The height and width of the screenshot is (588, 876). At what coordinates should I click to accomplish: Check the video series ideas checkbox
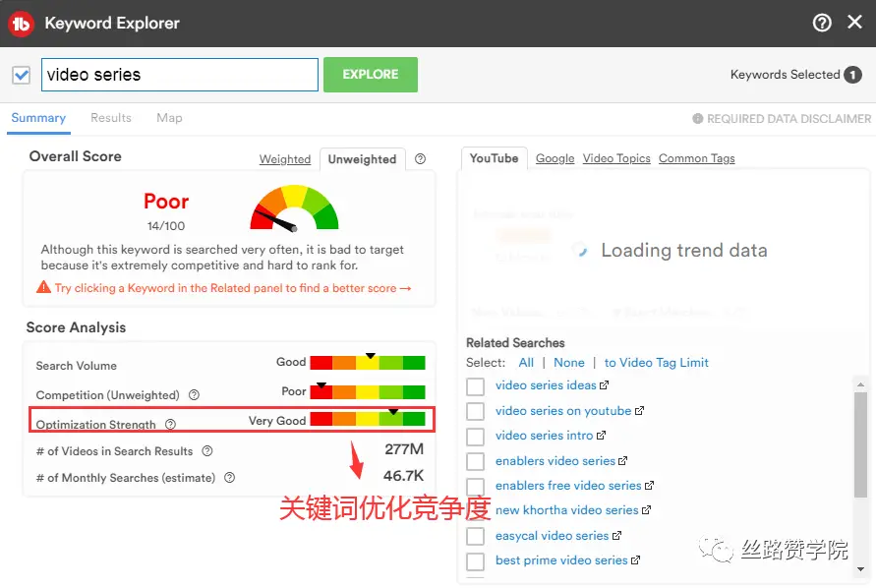pos(476,386)
